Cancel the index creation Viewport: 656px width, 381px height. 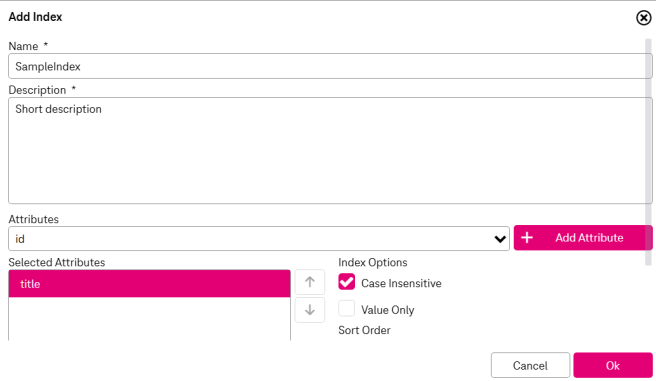click(530, 365)
